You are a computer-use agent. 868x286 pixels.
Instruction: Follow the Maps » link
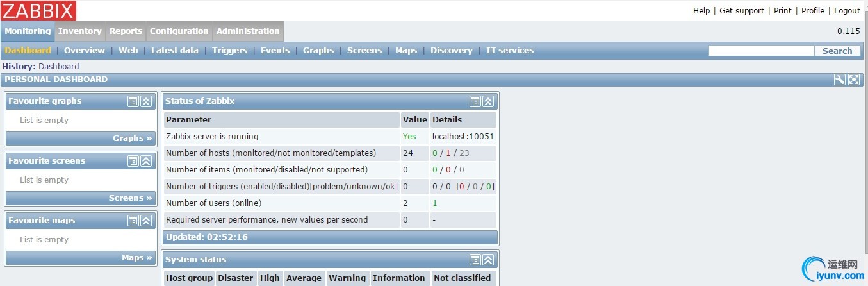pyautogui.click(x=137, y=257)
